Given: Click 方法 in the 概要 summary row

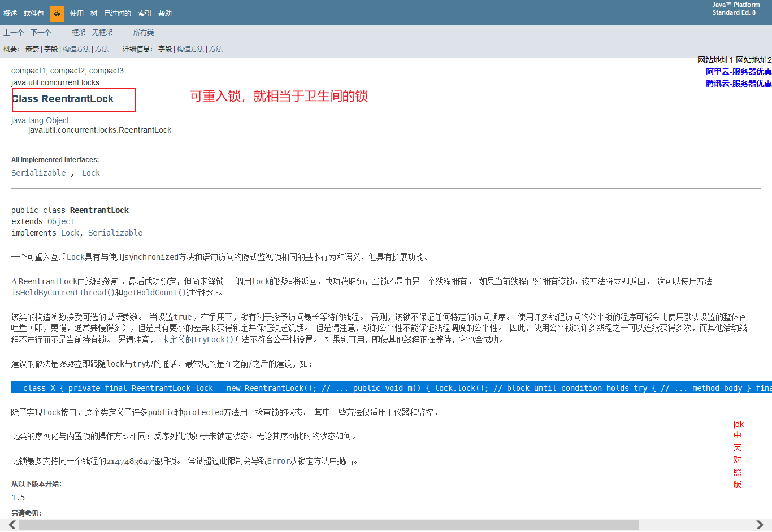Looking at the screenshot, I should tap(102, 49).
